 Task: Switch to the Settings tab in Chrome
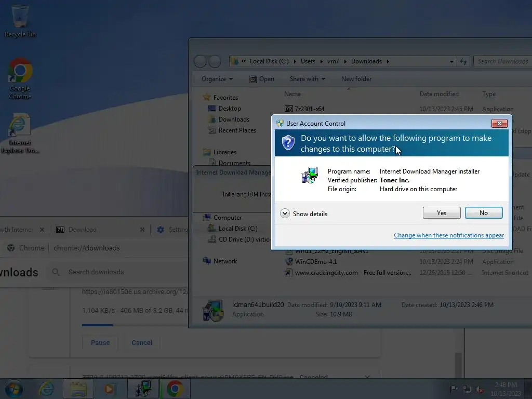tap(172, 230)
